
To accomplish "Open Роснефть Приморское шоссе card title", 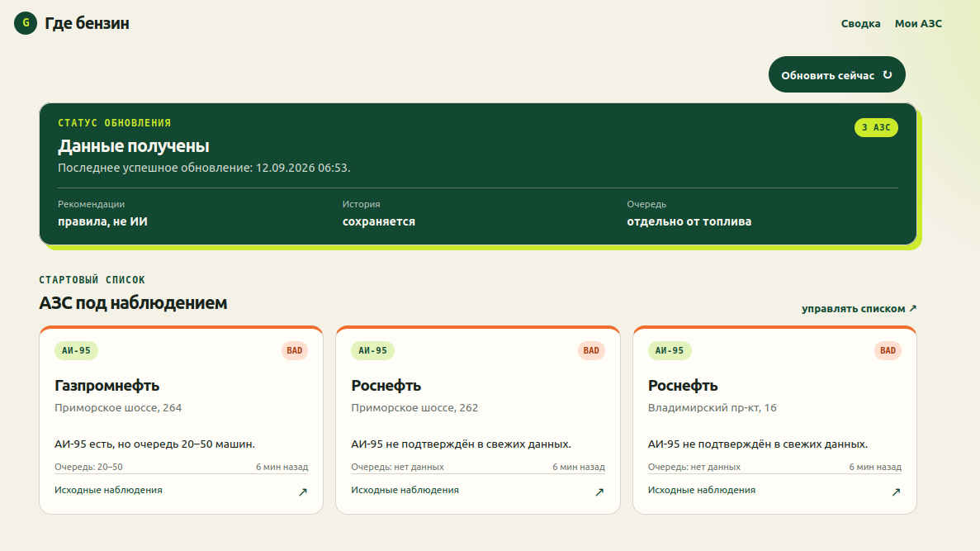I will pyautogui.click(x=386, y=385).
